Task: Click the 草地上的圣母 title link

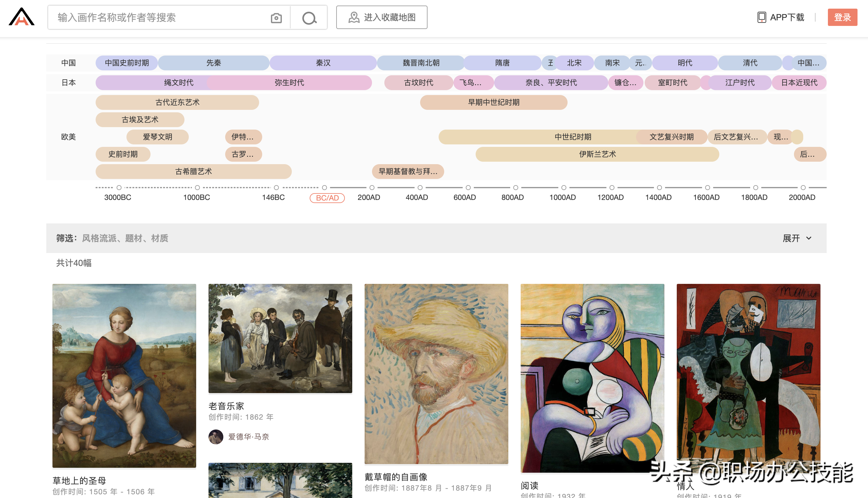Action: click(x=79, y=480)
